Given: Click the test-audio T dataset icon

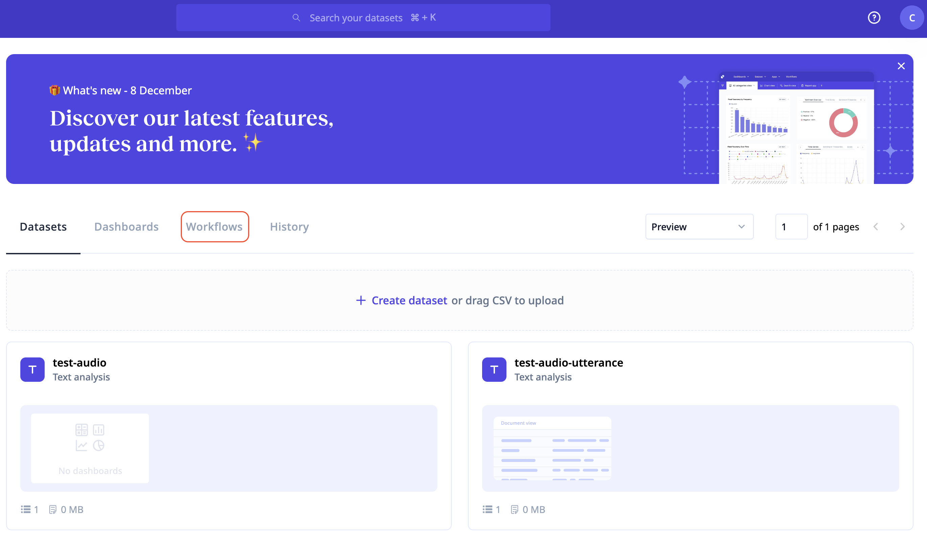Looking at the screenshot, I should [x=32, y=369].
